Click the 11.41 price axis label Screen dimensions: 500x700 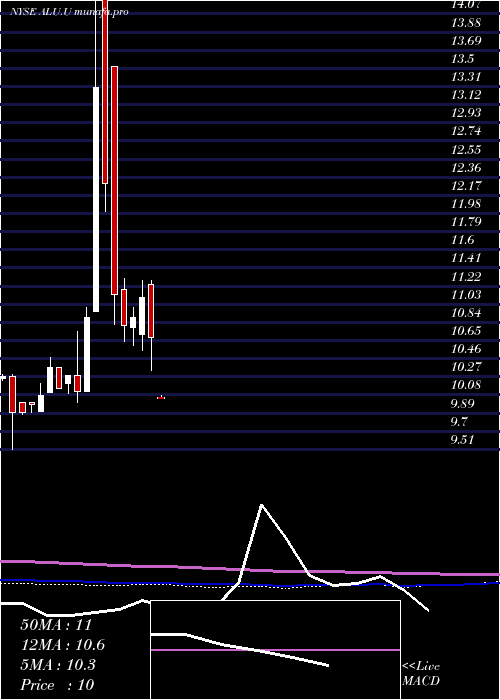466,258
